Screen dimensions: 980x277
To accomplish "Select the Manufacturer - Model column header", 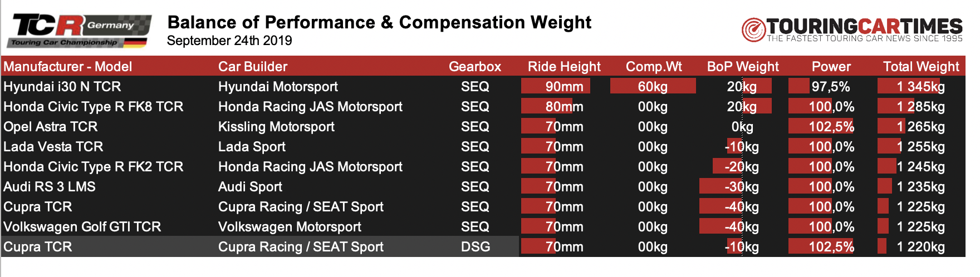I will point(68,67).
